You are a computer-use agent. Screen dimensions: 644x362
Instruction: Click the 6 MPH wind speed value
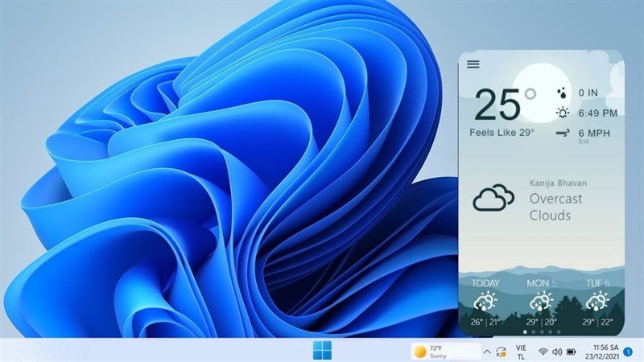pyautogui.click(x=594, y=133)
